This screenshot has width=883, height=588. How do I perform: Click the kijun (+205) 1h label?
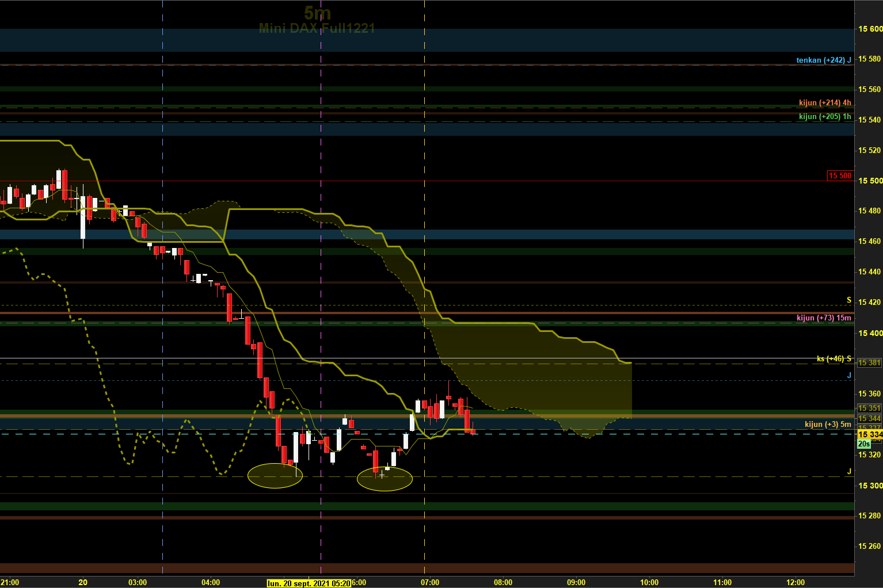[x=825, y=116]
